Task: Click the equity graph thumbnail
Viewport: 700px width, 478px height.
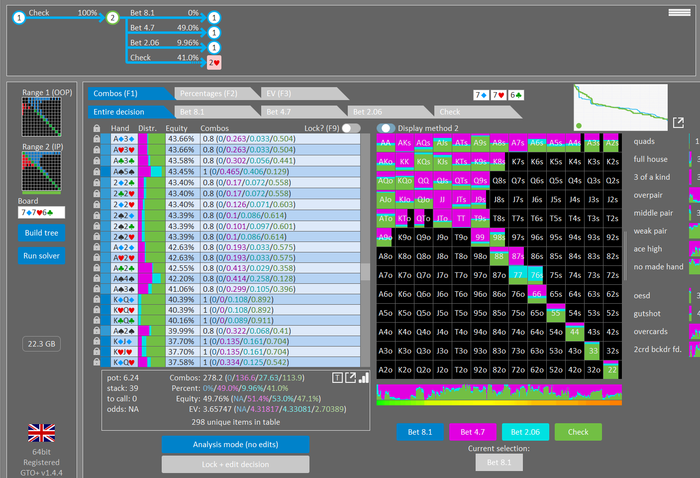Action: point(621,107)
